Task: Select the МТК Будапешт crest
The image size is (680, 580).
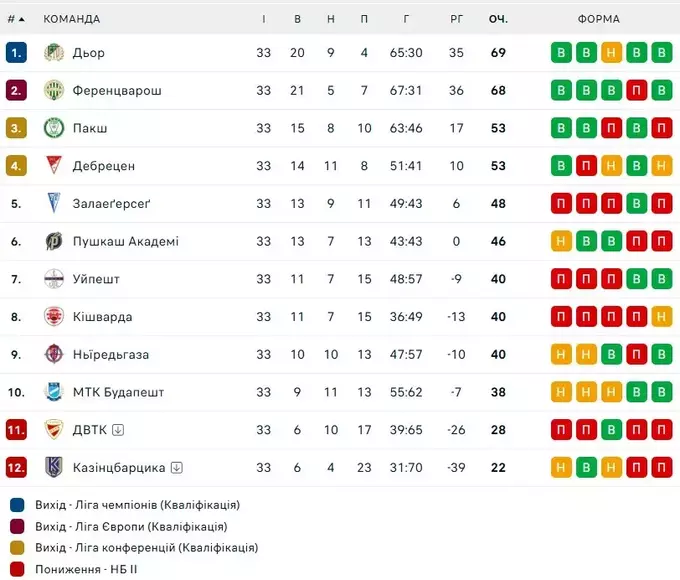Action: [x=54, y=392]
